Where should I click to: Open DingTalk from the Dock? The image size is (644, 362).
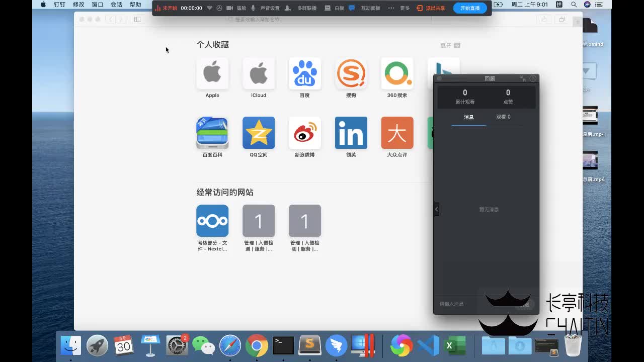tap(336, 345)
